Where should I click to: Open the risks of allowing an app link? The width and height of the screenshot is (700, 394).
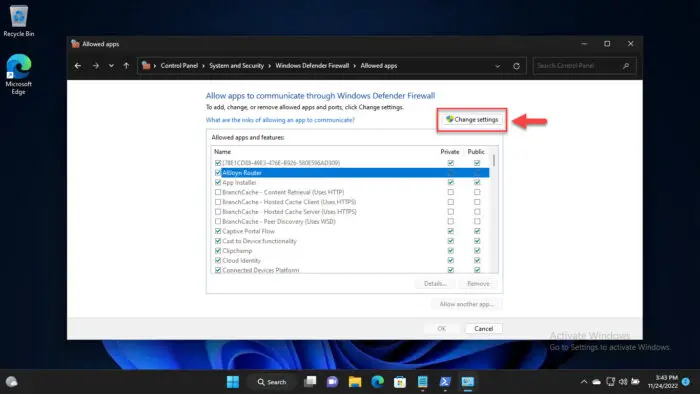[280, 120]
